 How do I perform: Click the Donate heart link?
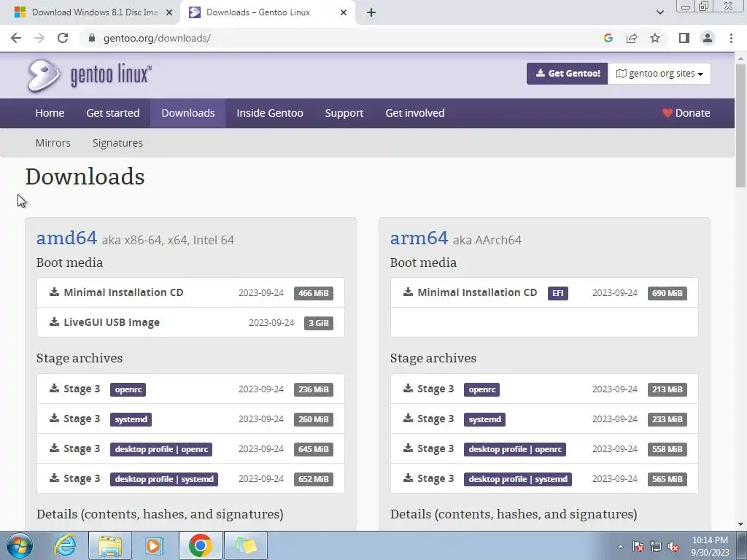(686, 113)
